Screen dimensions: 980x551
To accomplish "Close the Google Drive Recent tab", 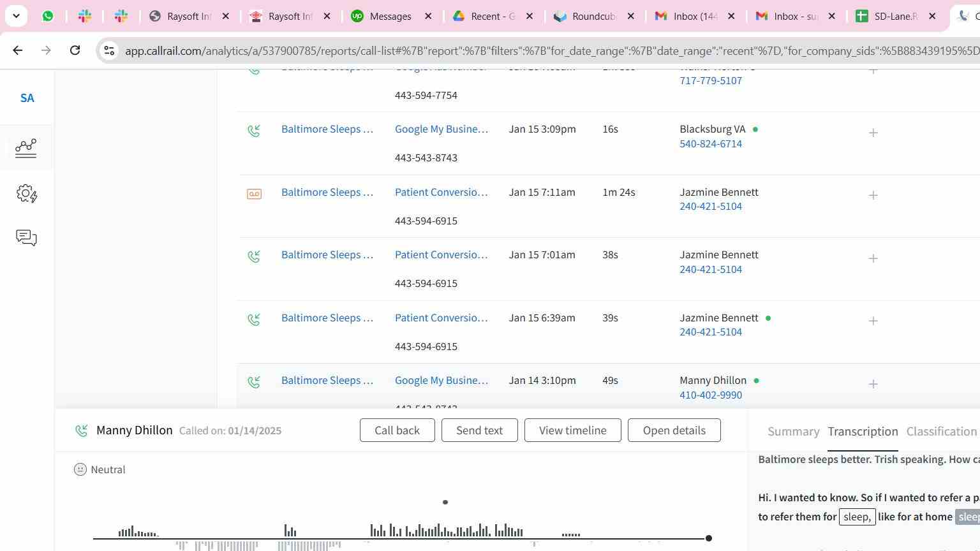I will (x=529, y=16).
